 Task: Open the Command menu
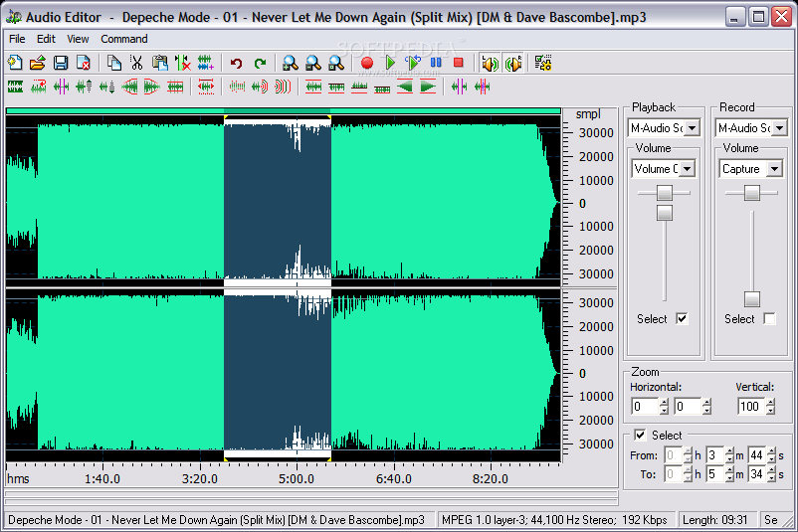click(124, 39)
